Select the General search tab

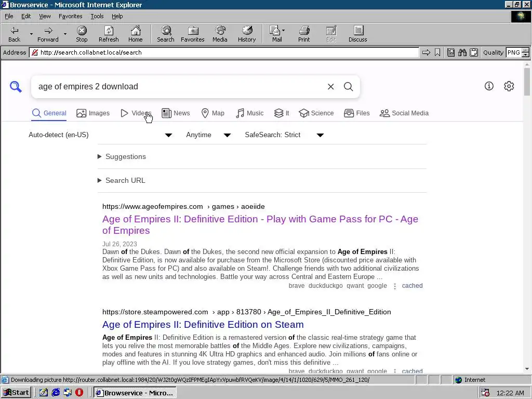click(x=49, y=113)
